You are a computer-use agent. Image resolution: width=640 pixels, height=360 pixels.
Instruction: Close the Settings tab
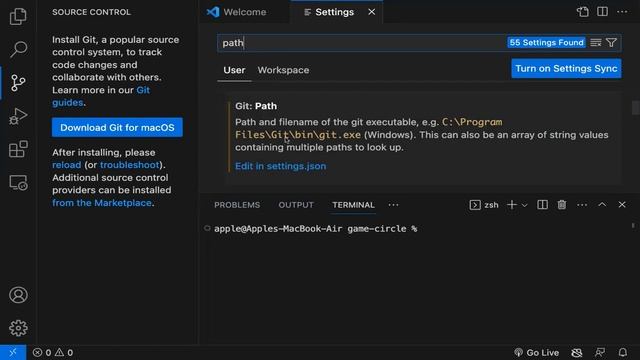[x=371, y=12]
